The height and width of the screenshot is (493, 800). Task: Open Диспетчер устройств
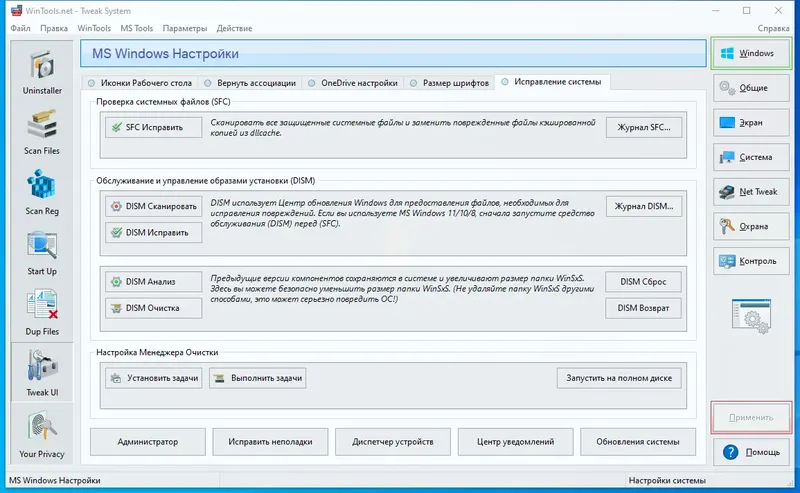pyautogui.click(x=393, y=442)
